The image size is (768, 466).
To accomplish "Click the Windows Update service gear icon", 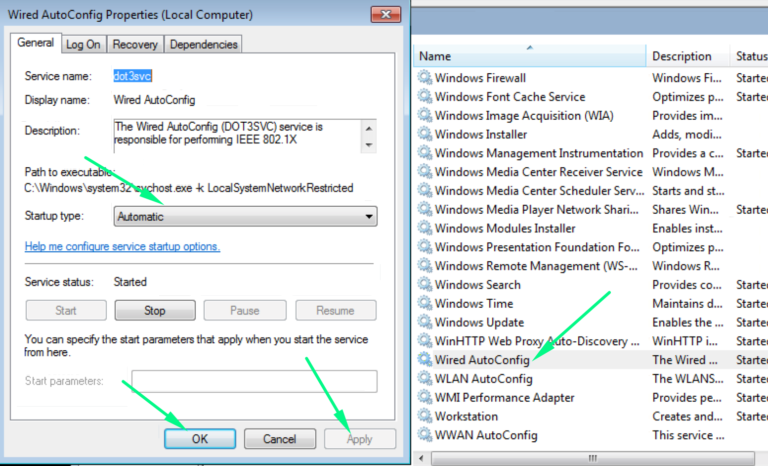I will click(x=425, y=322).
